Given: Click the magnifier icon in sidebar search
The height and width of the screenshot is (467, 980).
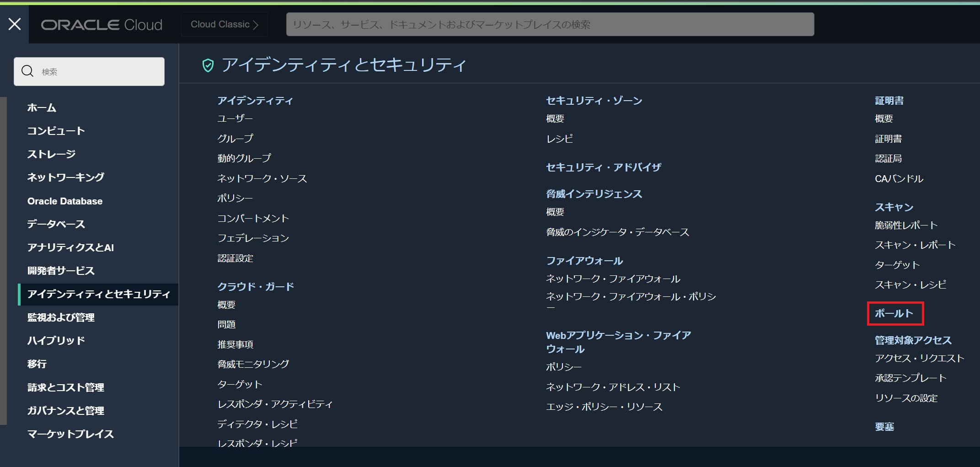Looking at the screenshot, I should [x=27, y=71].
